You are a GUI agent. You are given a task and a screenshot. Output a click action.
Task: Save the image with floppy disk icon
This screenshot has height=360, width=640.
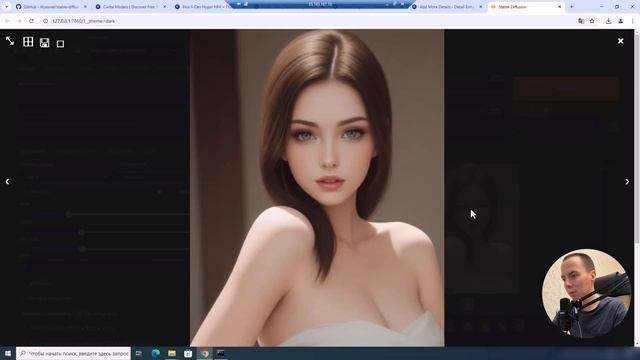[44, 42]
